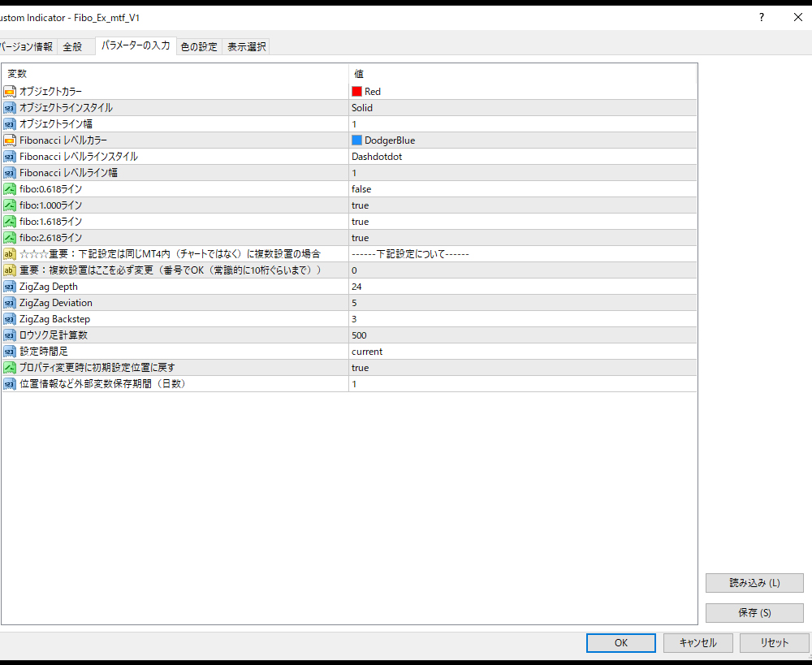Select the ロウソク足計算数 variable name
Viewport: 812px width, 665px height.
[54, 335]
